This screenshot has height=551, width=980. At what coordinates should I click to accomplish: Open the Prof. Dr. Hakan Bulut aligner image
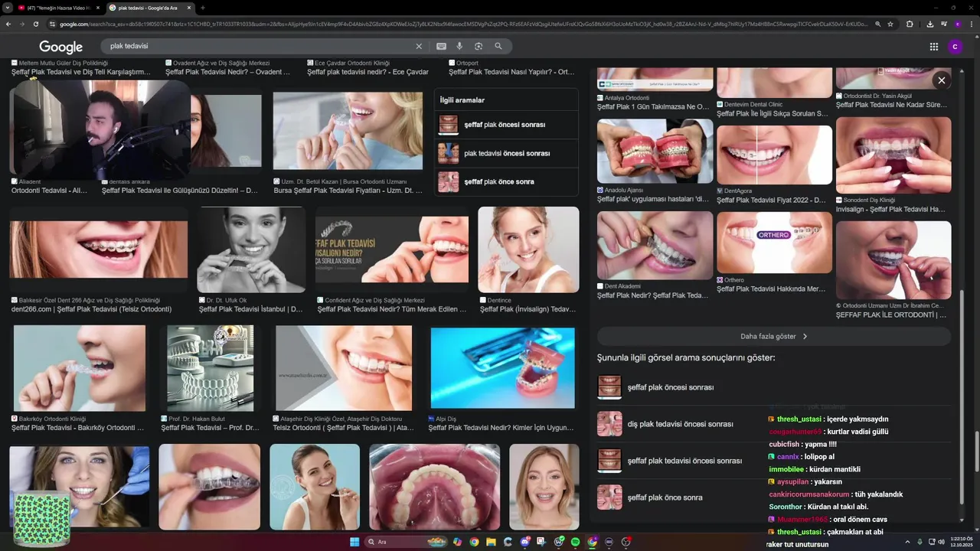(210, 368)
